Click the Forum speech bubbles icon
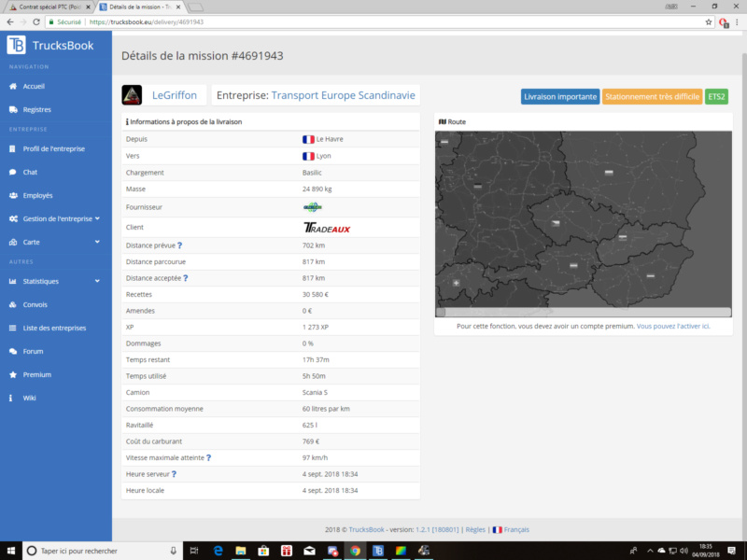 13,351
